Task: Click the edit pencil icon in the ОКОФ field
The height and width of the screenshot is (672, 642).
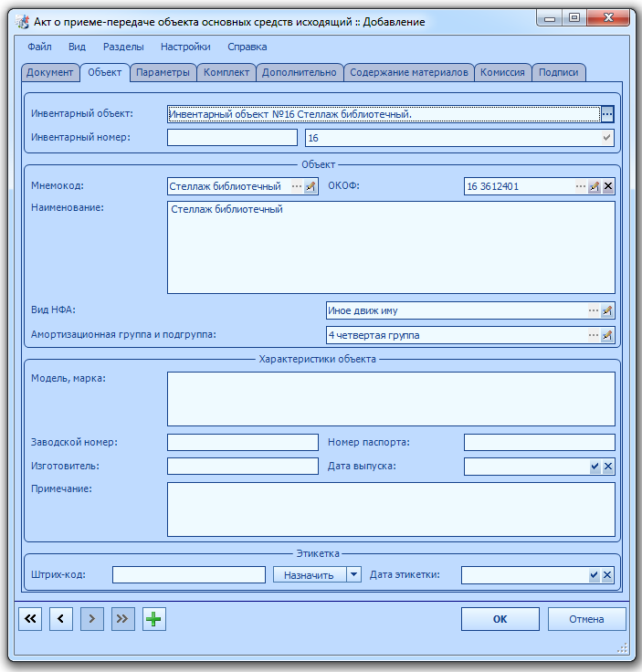Action: coord(594,186)
